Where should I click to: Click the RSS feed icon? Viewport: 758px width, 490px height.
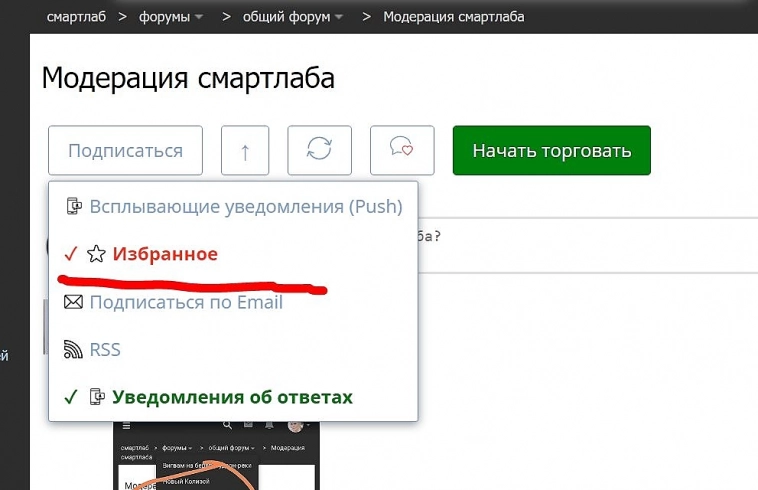point(74,350)
